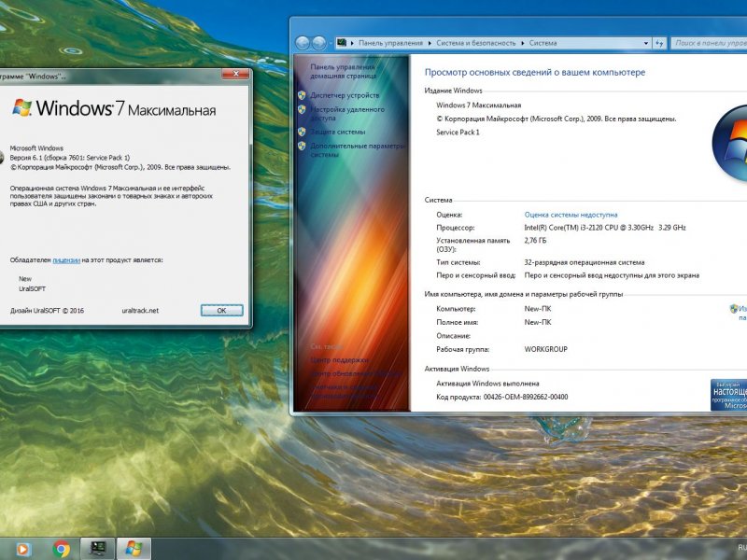Go to Панель управления breadcrumb
The width and height of the screenshot is (747, 560).
(x=390, y=43)
